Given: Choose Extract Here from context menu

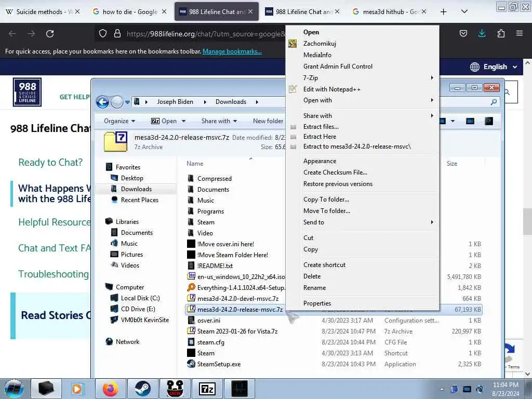Looking at the screenshot, I should tap(320, 137).
